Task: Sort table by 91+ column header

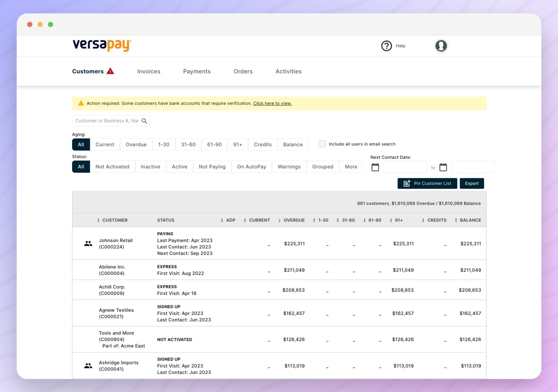Action: click(396, 220)
